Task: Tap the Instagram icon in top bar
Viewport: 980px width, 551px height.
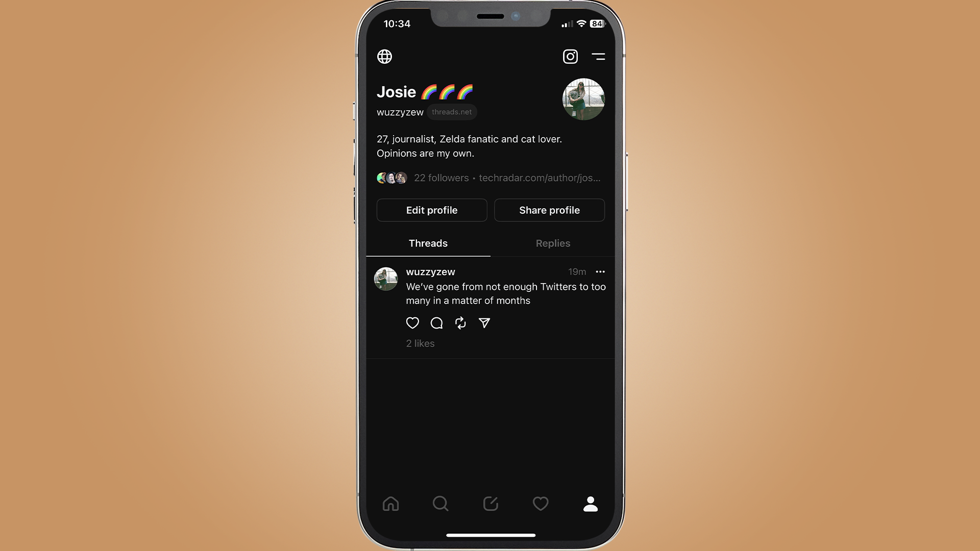Action: [x=570, y=56]
